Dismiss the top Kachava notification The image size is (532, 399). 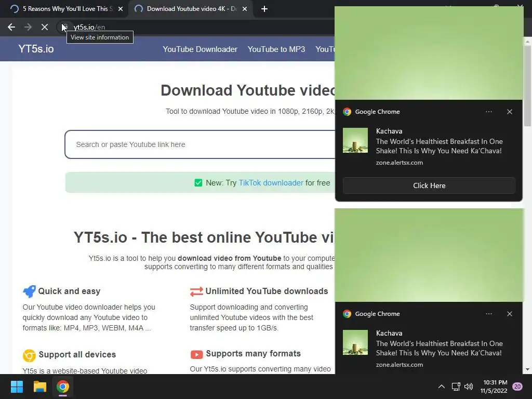[x=510, y=112]
